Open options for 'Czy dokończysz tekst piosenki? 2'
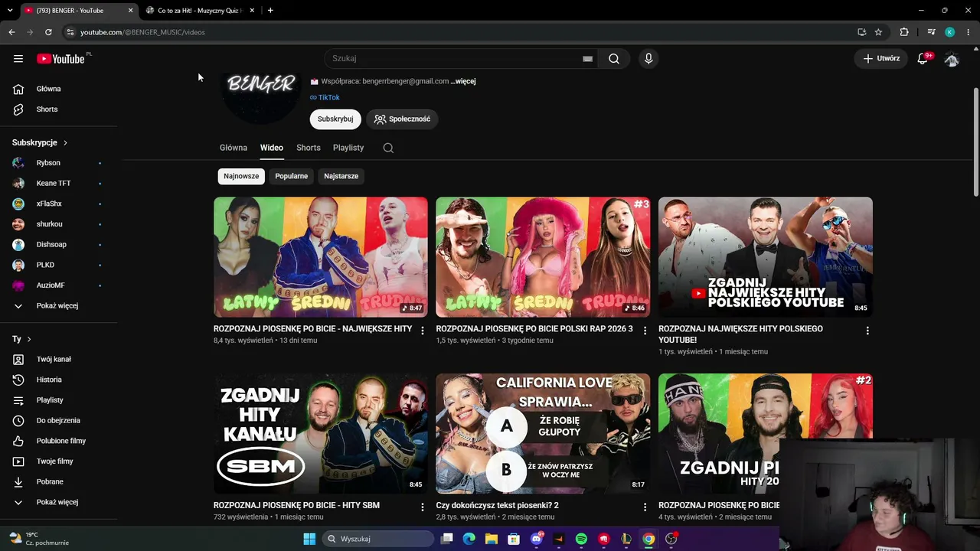This screenshot has width=980, height=551. (x=645, y=507)
